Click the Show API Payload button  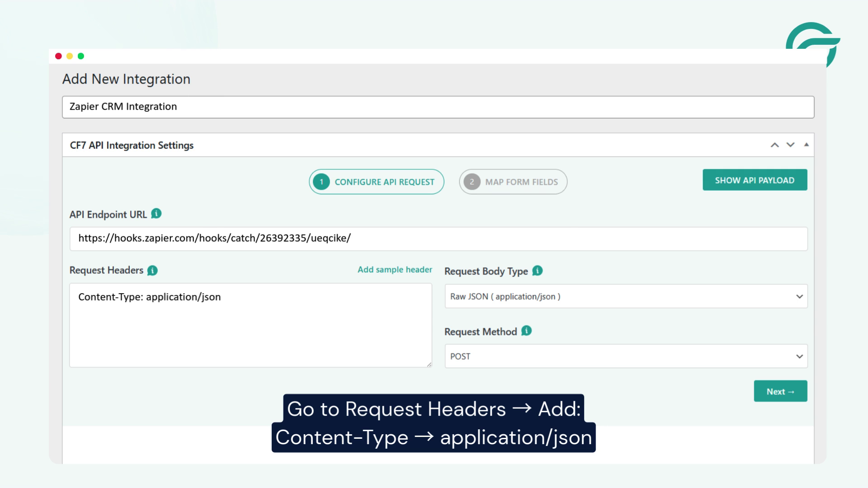(x=755, y=179)
